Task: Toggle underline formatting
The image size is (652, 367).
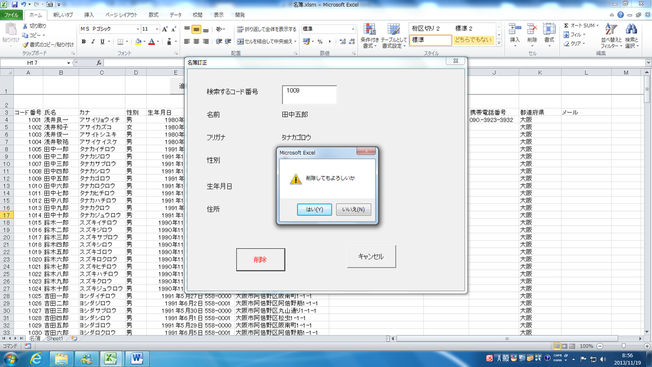Action: 102,42
